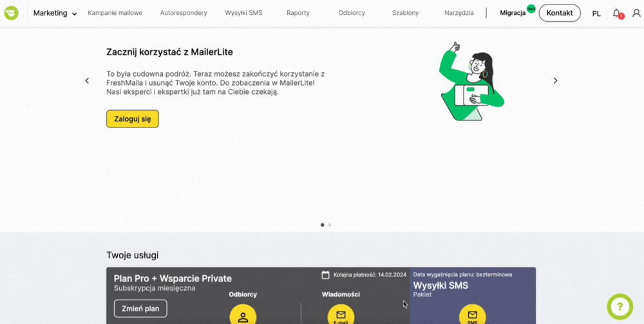Open Kampanie mailowe menu
This screenshot has width=644, height=324.
[115, 13]
